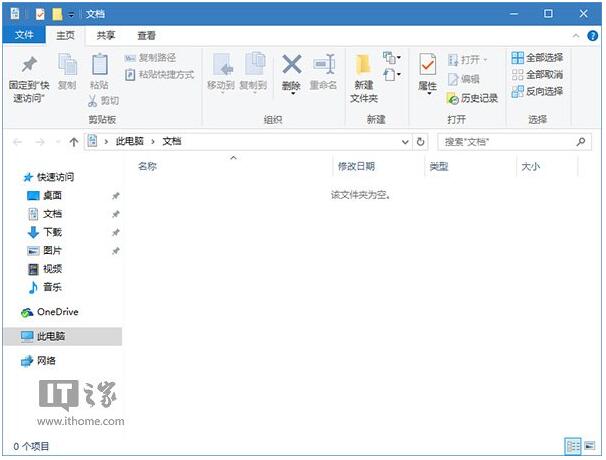Image resolution: width=606 pixels, height=460 pixels.
Task: Click Invert selection (反向选择)
Action: pyautogui.click(x=537, y=91)
